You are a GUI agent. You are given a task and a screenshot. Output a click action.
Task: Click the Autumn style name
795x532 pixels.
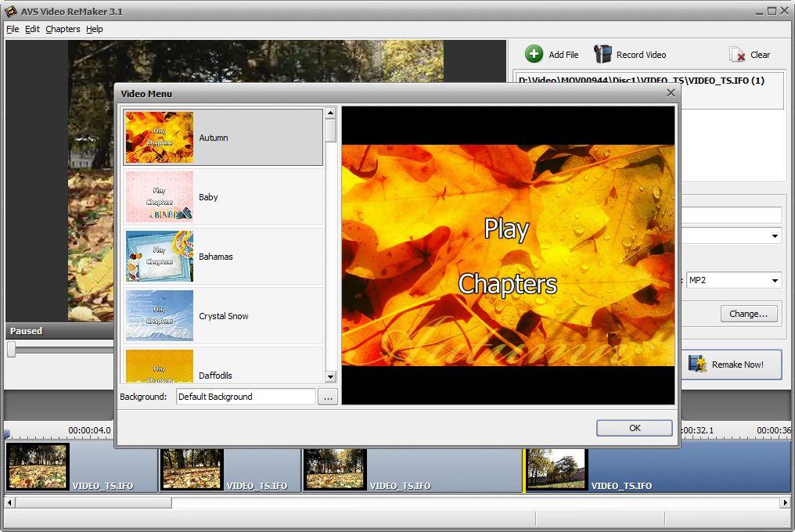tap(214, 138)
